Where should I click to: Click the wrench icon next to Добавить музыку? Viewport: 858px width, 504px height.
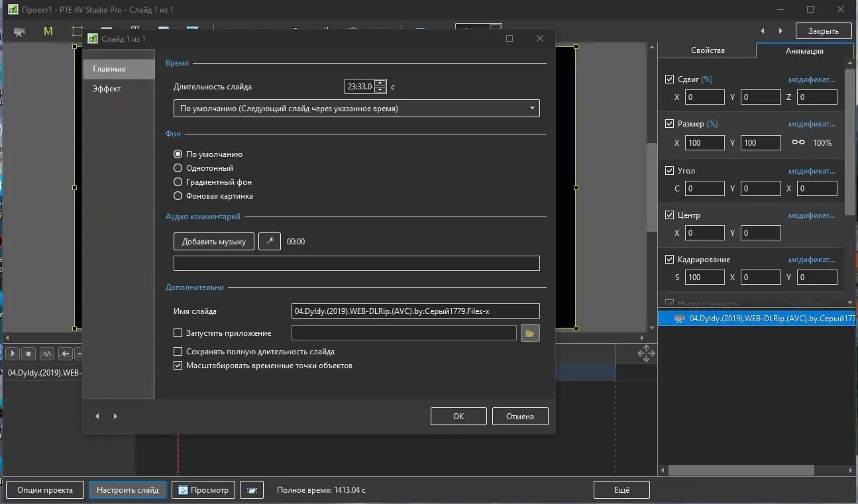270,241
